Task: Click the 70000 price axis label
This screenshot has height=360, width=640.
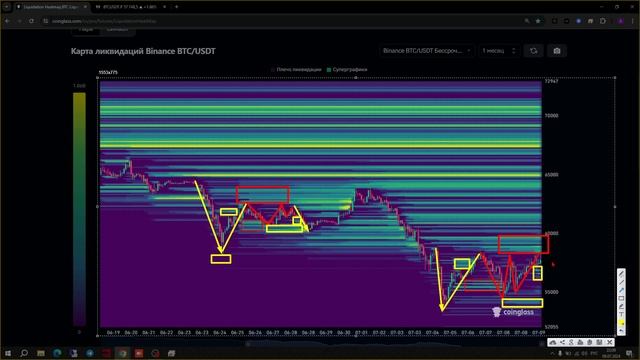Action: pos(551,116)
